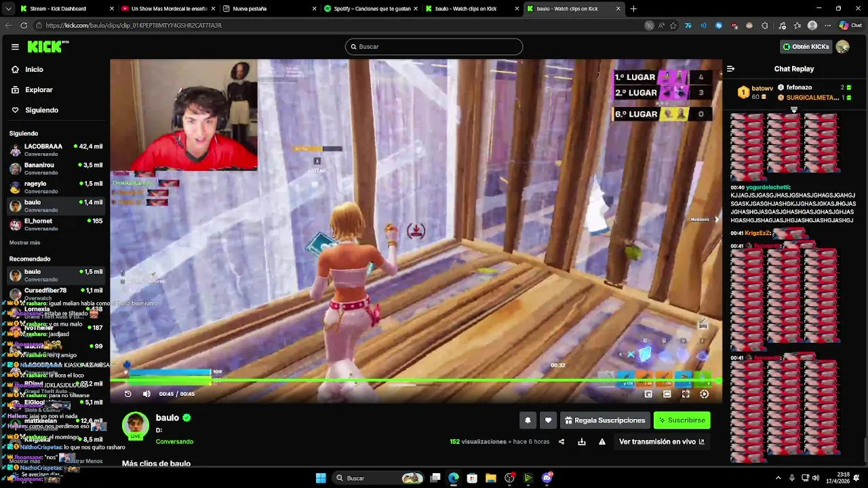Expand Mostrar más under Siguiendo
This screenshot has width=868, height=488.
pos(24,243)
